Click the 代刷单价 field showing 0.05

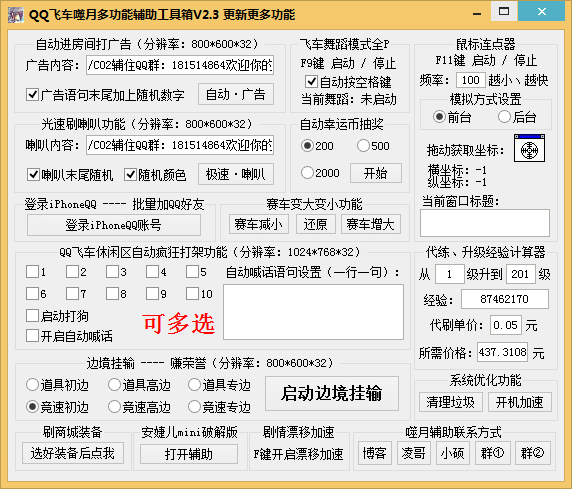[506, 325]
